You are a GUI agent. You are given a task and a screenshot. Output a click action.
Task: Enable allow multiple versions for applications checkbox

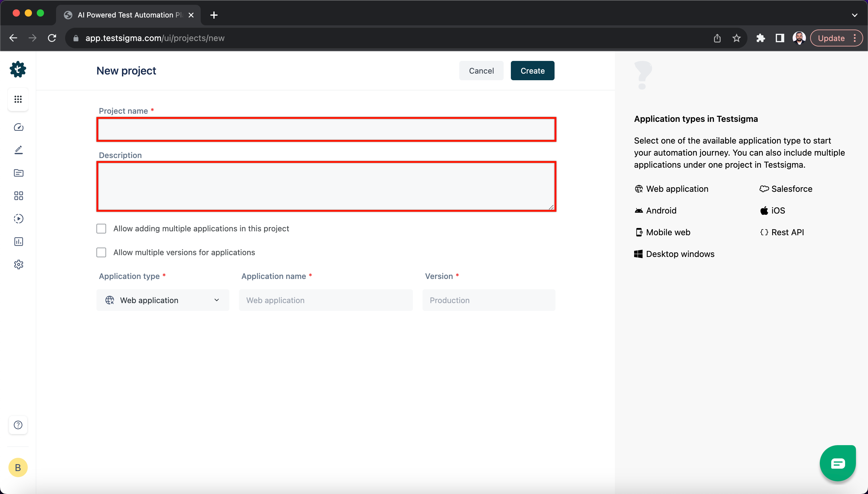pyautogui.click(x=101, y=252)
